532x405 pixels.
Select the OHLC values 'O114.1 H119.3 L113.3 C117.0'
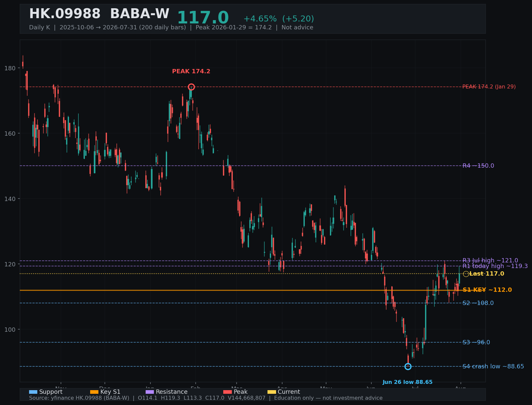[x=181, y=398]
